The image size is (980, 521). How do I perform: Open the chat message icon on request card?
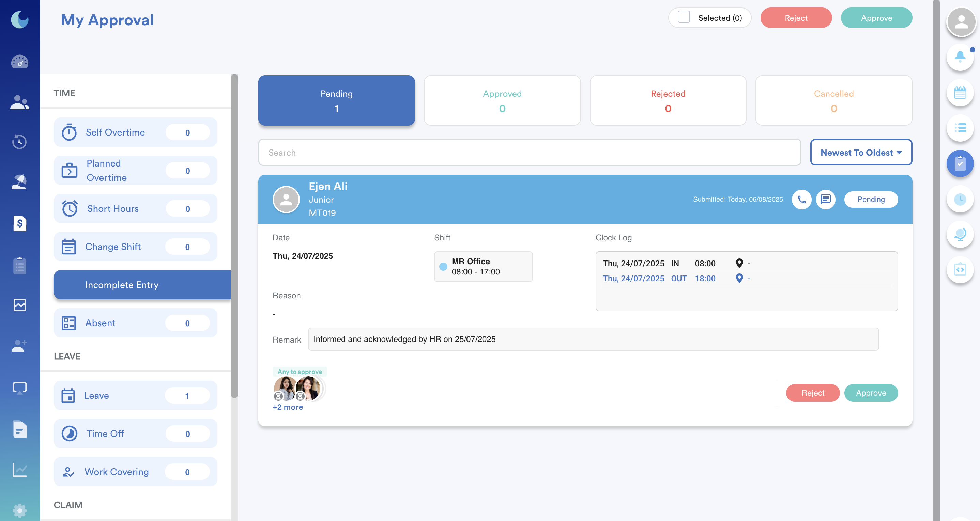[x=825, y=199]
